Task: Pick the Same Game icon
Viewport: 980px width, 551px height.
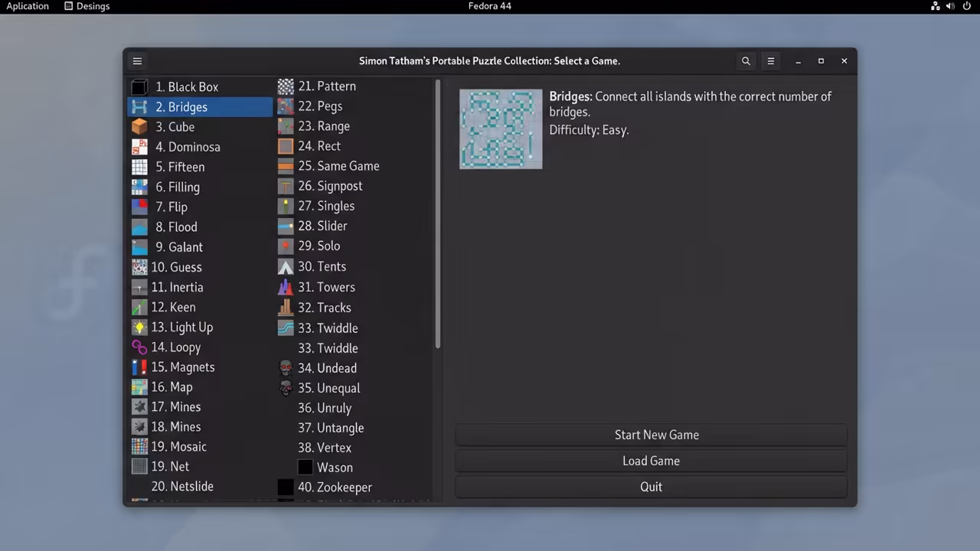Action: [x=286, y=166]
